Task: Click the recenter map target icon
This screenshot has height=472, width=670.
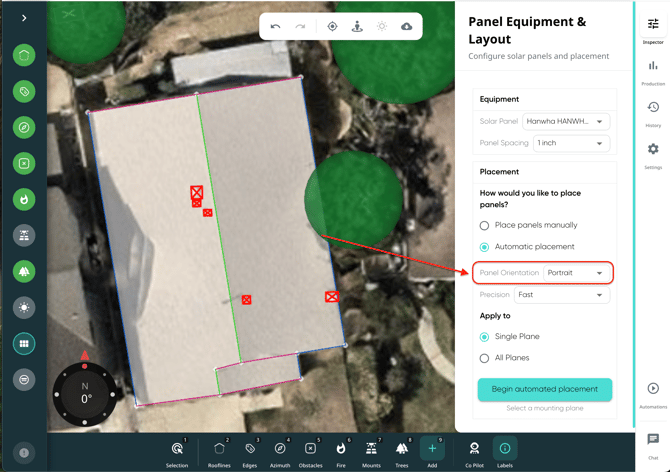Action: pos(333,27)
